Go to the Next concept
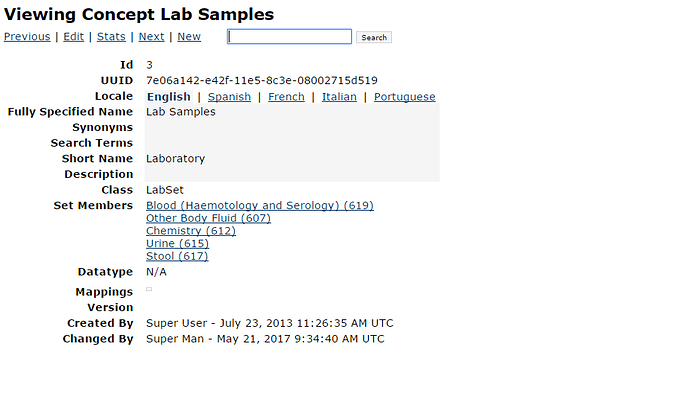 pos(151,37)
